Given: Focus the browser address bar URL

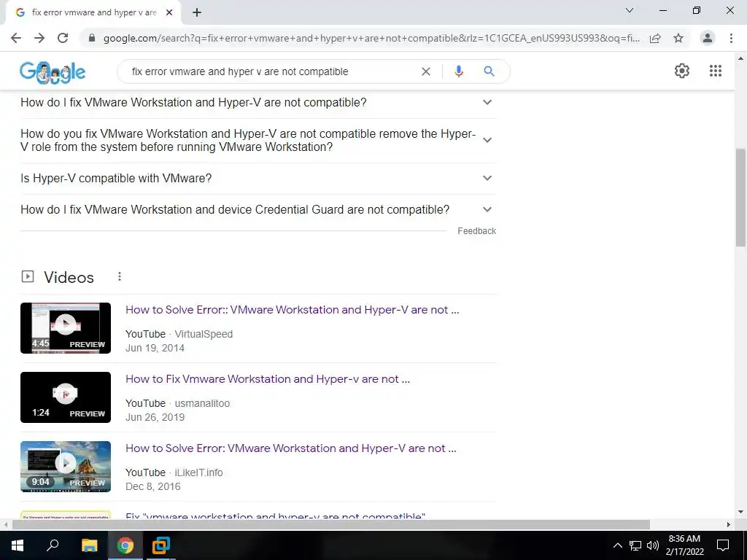Looking at the screenshot, I should tap(371, 38).
